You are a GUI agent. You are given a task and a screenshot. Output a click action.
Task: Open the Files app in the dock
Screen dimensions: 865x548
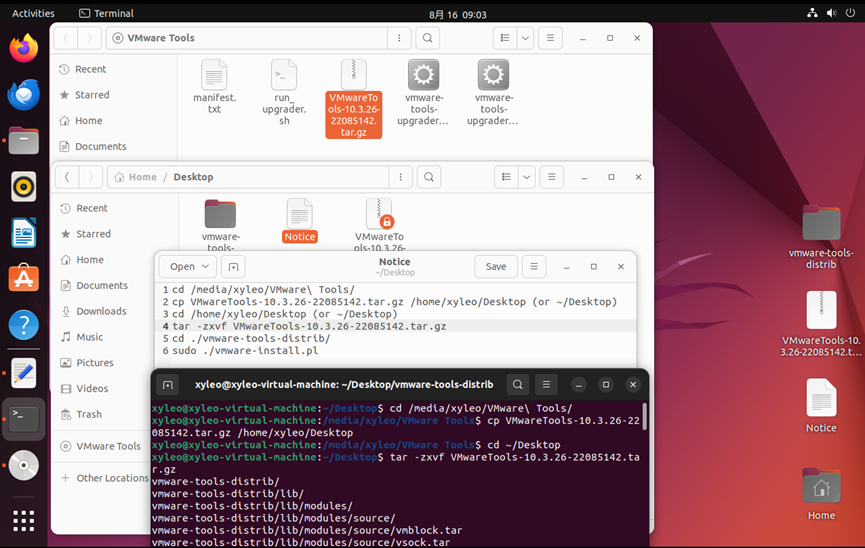24,141
